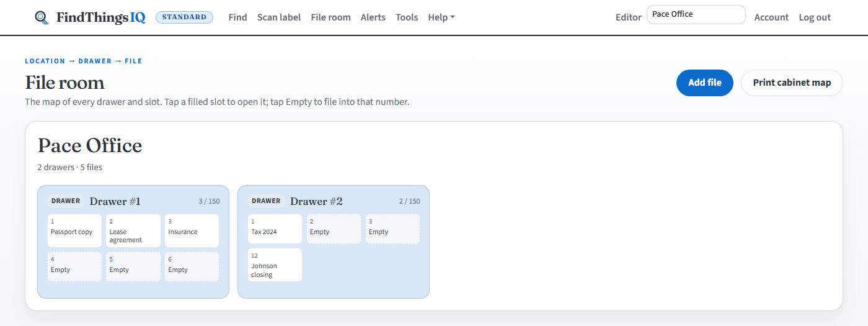868x326 pixels.
Task: File into empty slot 6 of Drawer #1
Action: [192, 266]
